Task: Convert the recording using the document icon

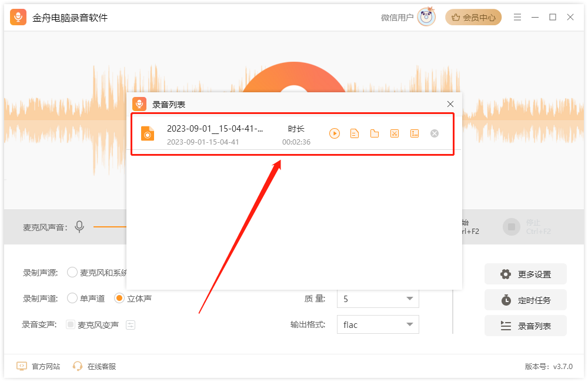Action: 354,133
